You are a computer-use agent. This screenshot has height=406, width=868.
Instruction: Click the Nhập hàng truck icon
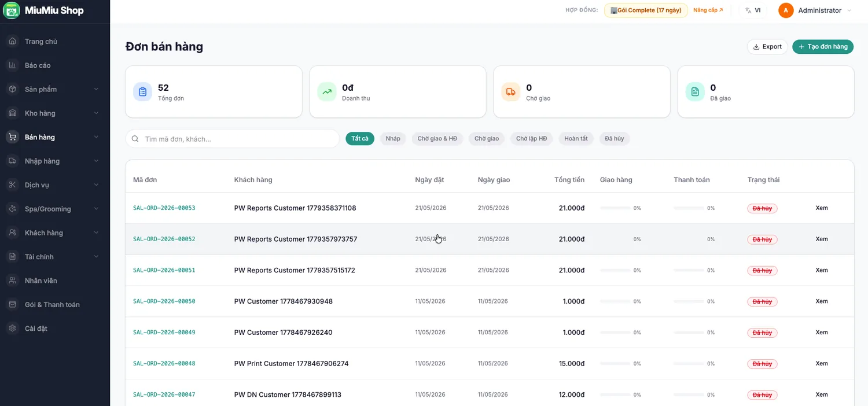(12, 161)
